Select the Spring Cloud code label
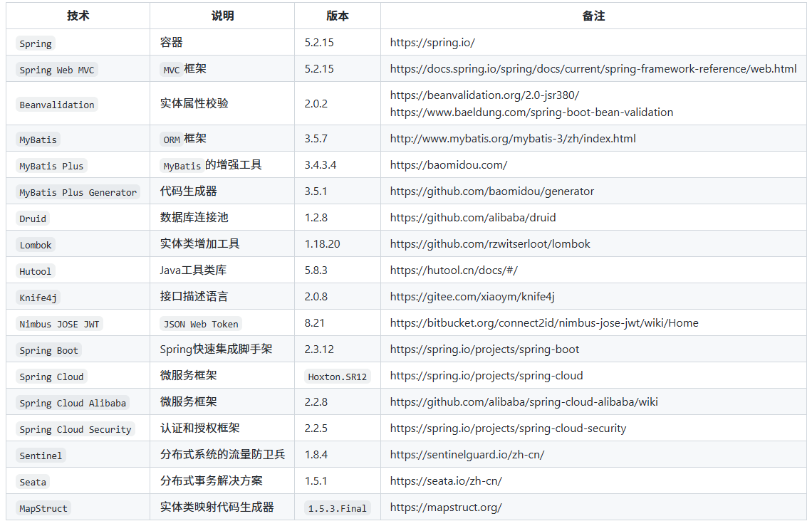 pos(52,377)
